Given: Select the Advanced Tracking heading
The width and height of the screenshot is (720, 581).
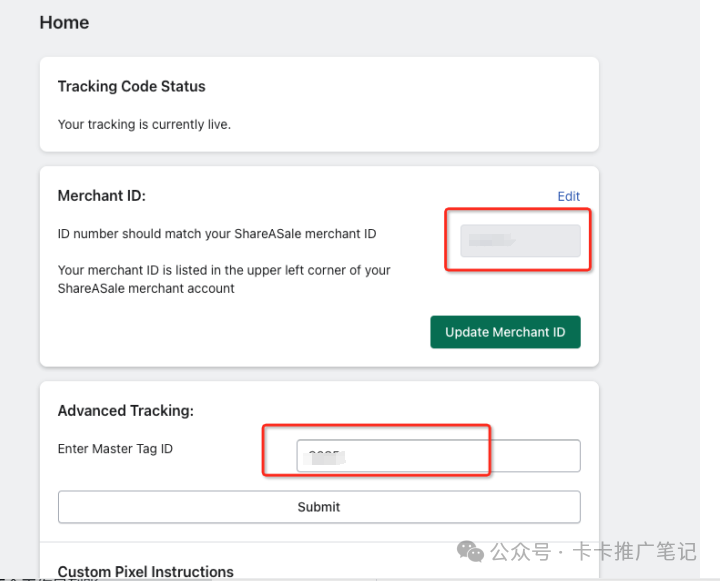Looking at the screenshot, I should click(125, 410).
